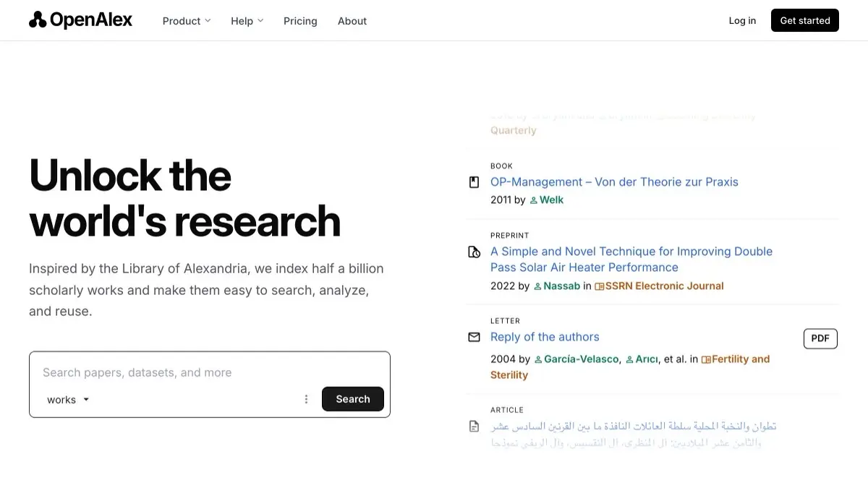Expand the Help menu
Viewport: 868px width, 488px height.
pyautogui.click(x=247, y=21)
